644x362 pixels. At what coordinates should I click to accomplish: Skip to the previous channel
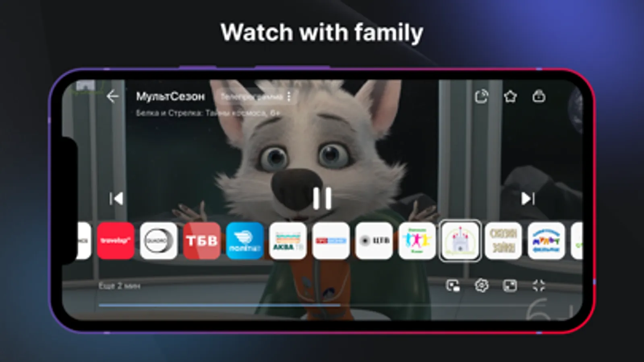pos(116,198)
